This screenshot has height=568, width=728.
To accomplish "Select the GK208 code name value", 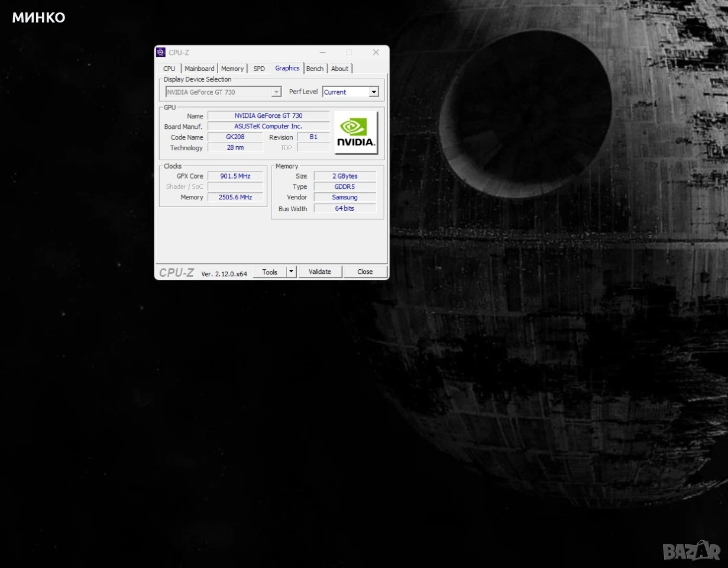I will [x=235, y=137].
